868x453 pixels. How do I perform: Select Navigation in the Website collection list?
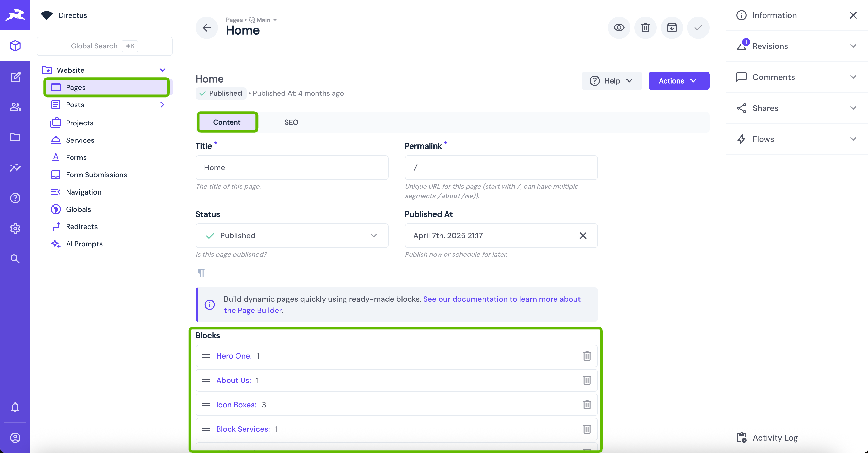pos(84,192)
